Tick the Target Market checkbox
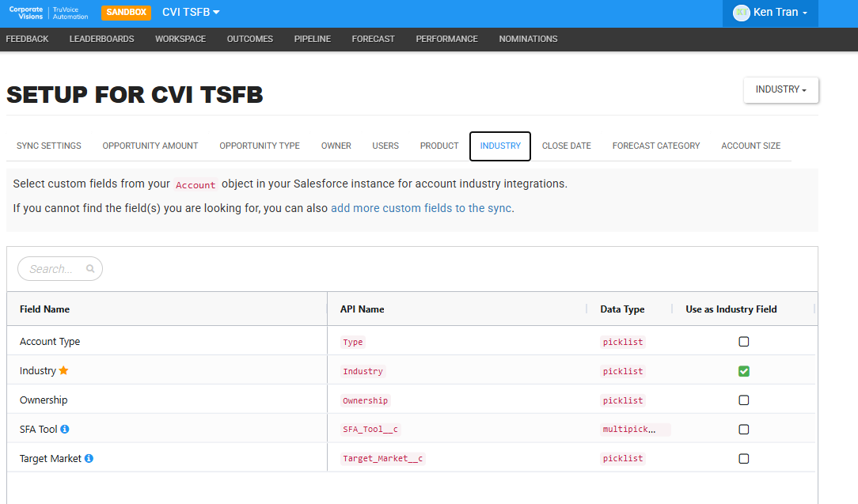858x504 pixels. click(744, 459)
